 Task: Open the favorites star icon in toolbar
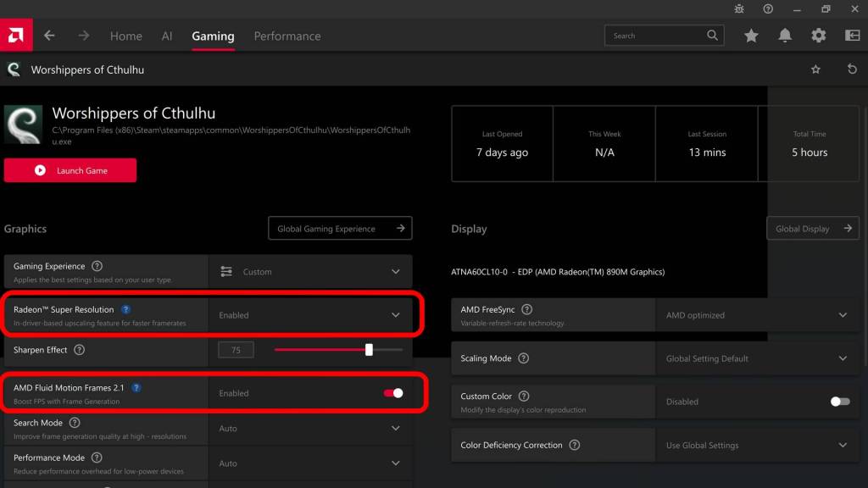(x=751, y=36)
